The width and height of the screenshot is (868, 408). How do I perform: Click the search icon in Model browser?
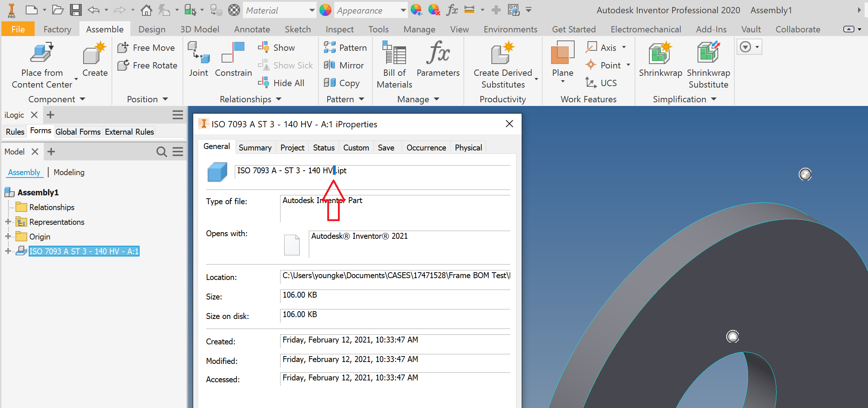(162, 152)
